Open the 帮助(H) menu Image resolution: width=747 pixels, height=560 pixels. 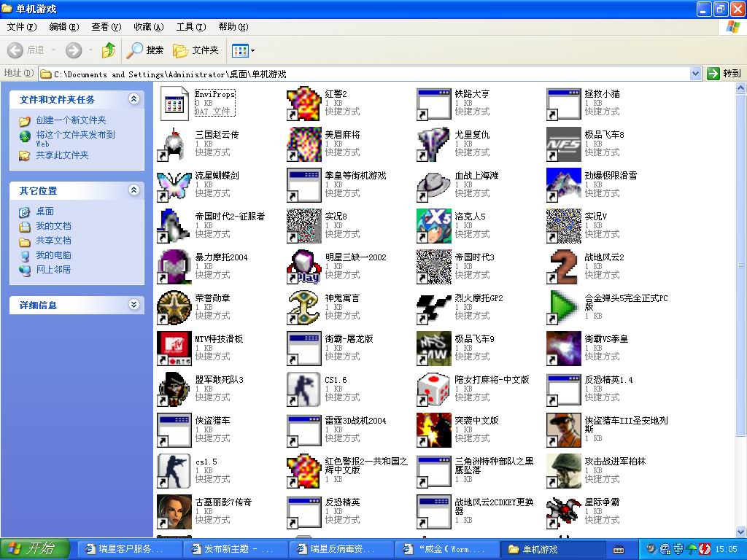click(233, 27)
